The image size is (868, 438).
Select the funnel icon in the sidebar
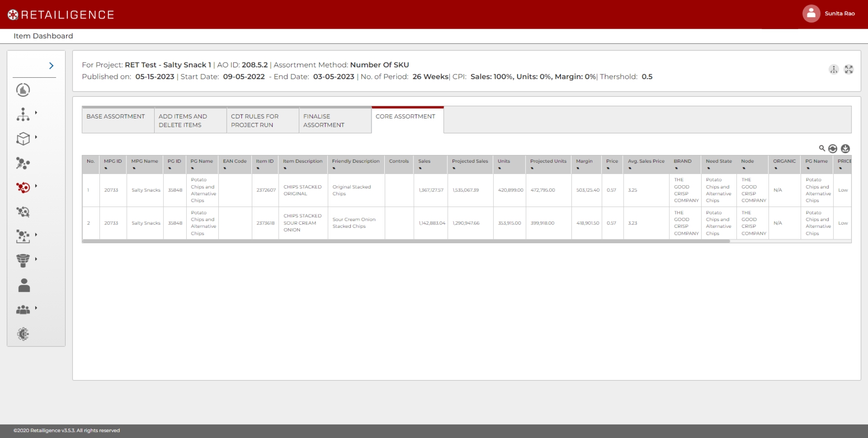click(23, 260)
